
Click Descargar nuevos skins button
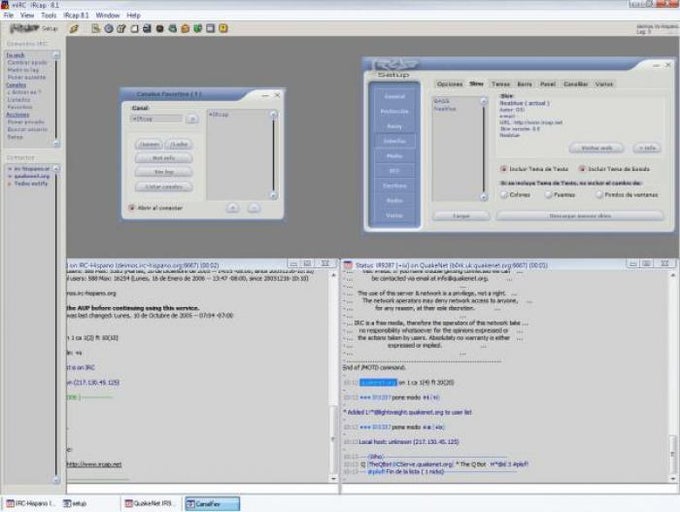580,215
